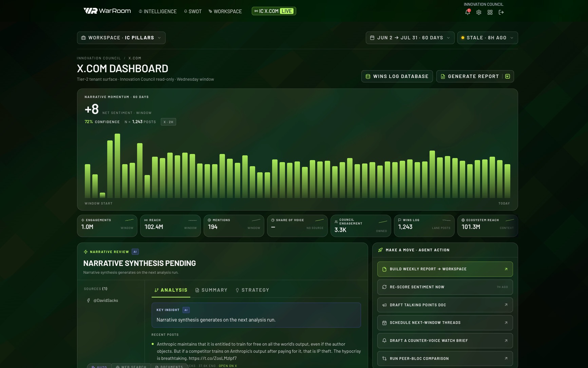Click the AI badge beside Narrative Review
Image resolution: width=588 pixels, height=368 pixels.
click(x=135, y=252)
